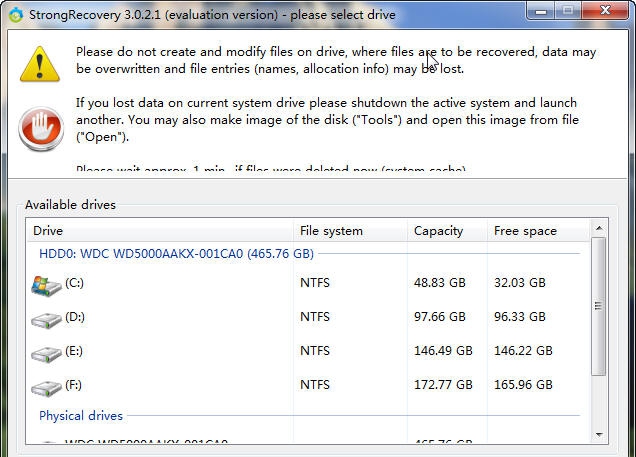Screen dimensions: 636x457
Task: Select the 32.03 GB free space cell
Action: [520, 283]
